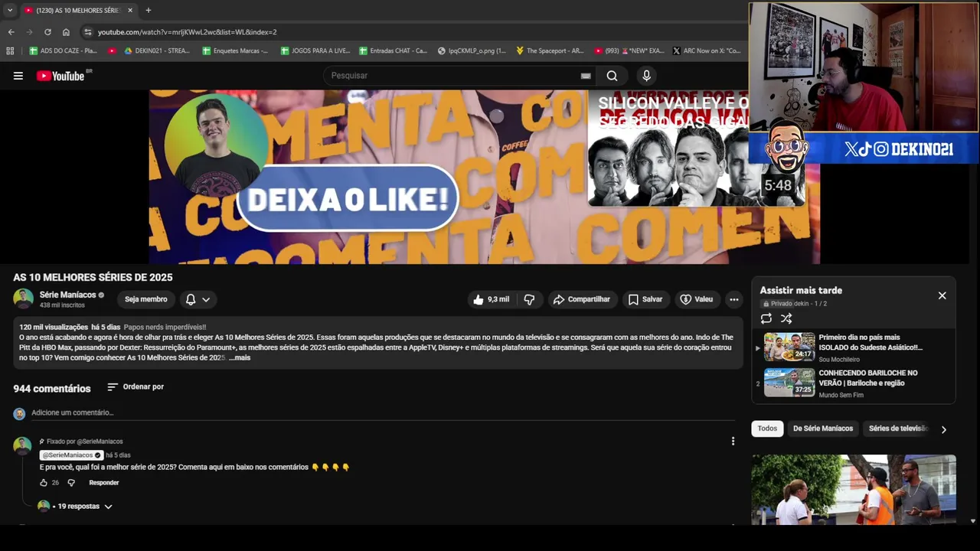980x551 pixels.
Task: Click the page scrollbar down arrow
Action: pyautogui.click(x=973, y=521)
